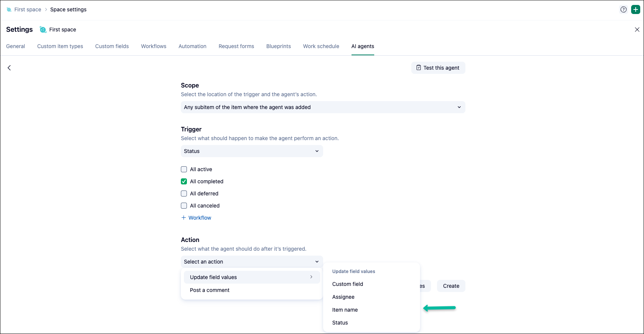Click the space avatar beside Settings title
The image size is (644, 334).
click(x=43, y=30)
